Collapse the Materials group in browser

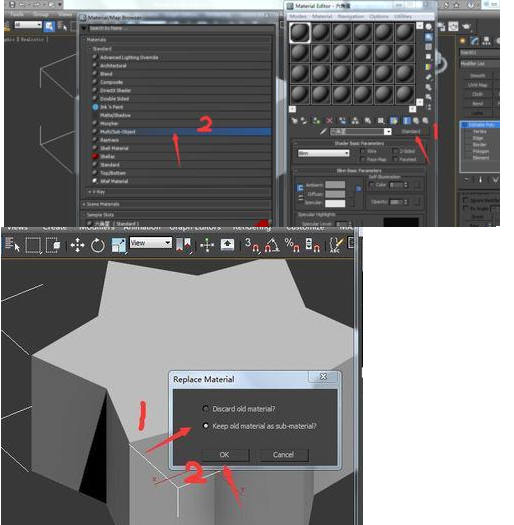(85, 40)
